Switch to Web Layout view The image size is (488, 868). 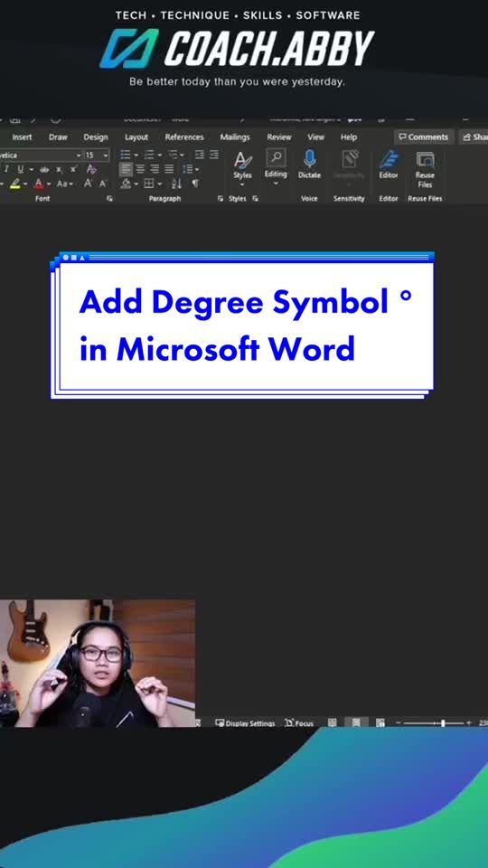380,722
